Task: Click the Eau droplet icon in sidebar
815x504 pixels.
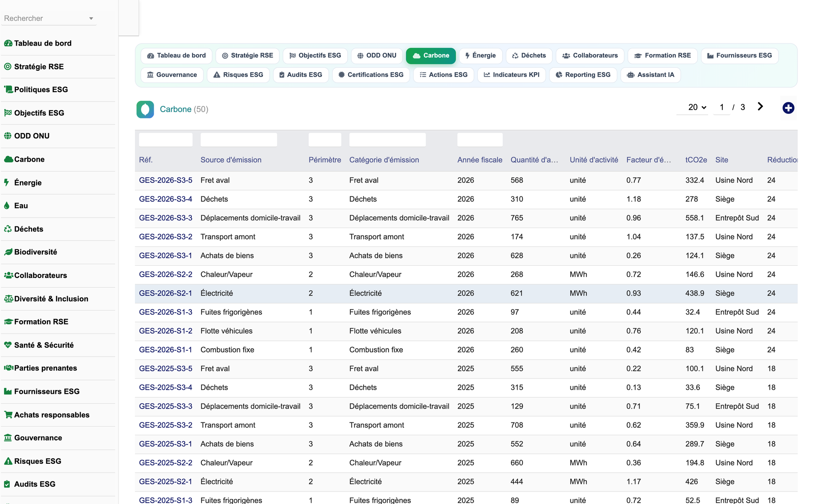Action: point(7,206)
